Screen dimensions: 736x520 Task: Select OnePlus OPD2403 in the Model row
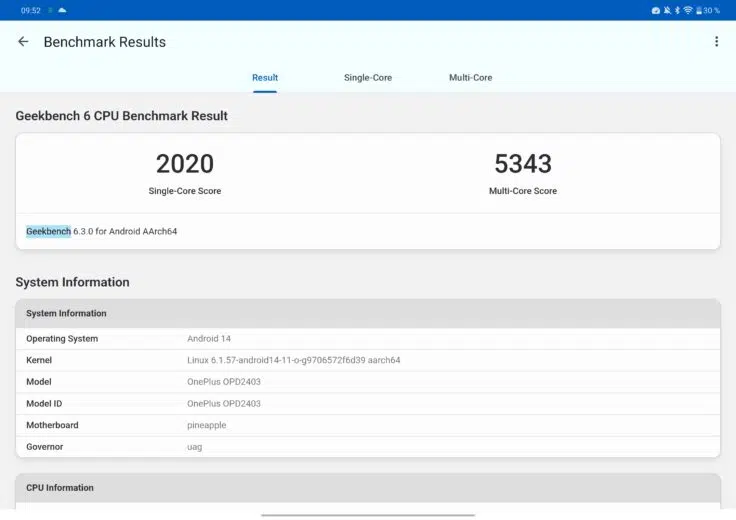(x=223, y=382)
